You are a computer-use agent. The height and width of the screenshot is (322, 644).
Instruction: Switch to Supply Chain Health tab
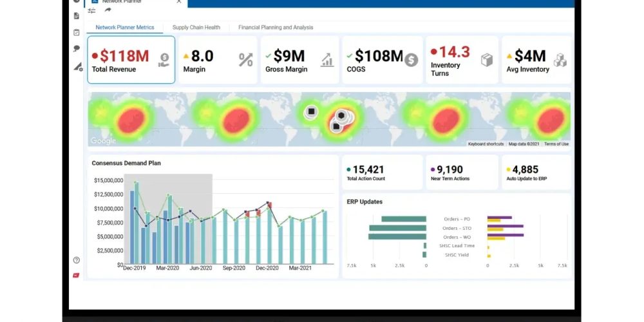pos(196,28)
